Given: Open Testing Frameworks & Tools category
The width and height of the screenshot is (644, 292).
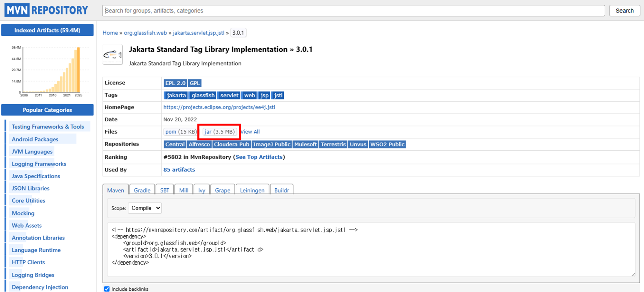Looking at the screenshot, I should (48, 127).
